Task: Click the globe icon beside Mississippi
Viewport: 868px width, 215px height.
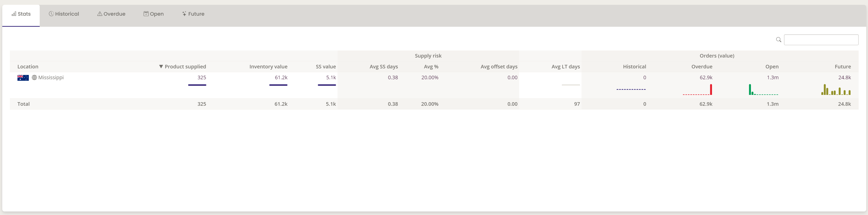Action: click(34, 78)
